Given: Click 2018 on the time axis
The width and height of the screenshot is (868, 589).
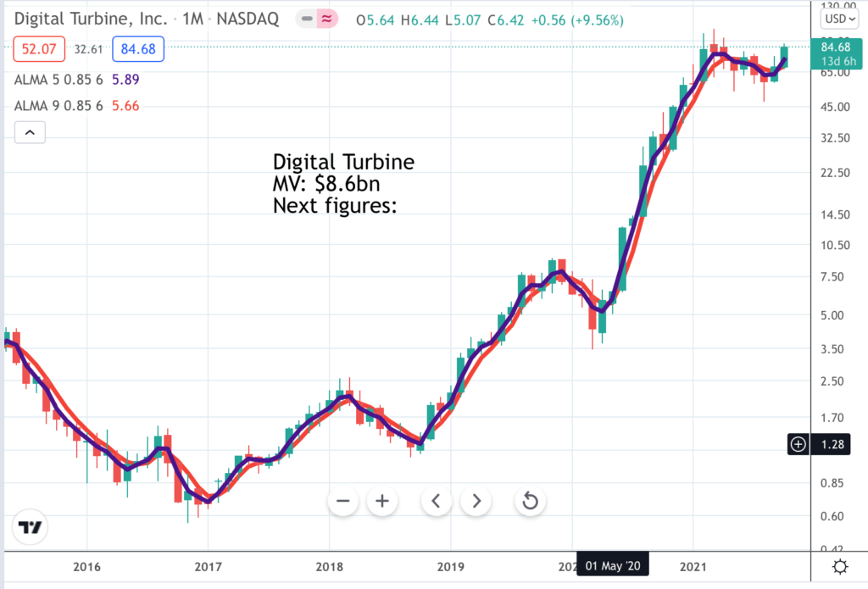Looking at the screenshot, I should pyautogui.click(x=330, y=567).
